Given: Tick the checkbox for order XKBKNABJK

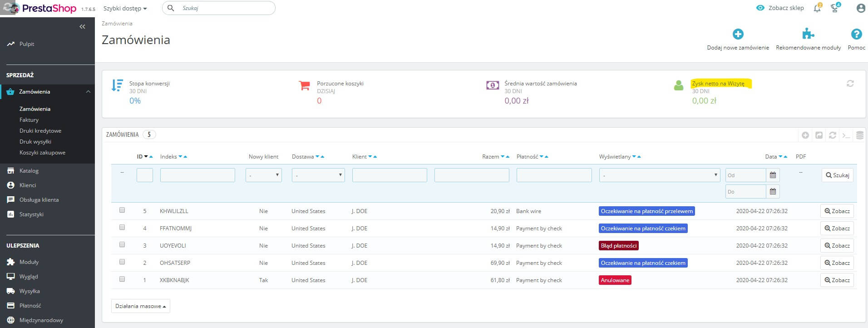Looking at the screenshot, I should coord(122,279).
